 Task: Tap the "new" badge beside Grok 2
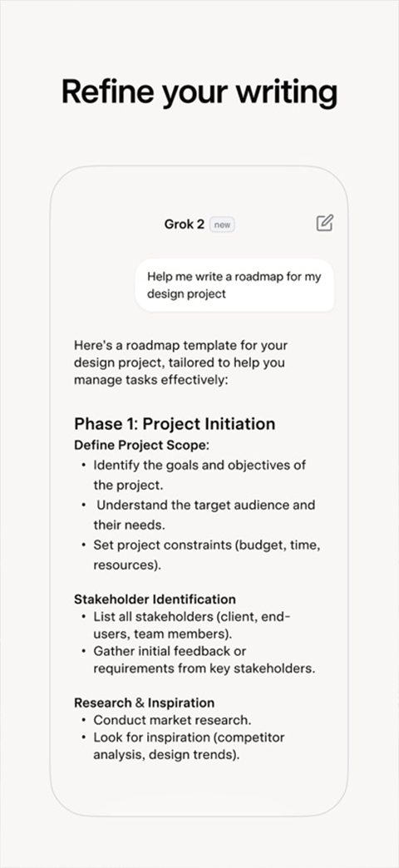point(222,224)
